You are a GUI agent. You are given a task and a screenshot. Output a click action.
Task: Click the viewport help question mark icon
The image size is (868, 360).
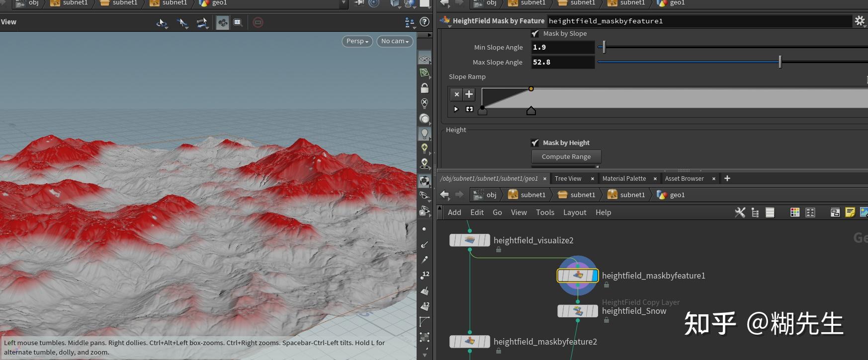point(425,22)
